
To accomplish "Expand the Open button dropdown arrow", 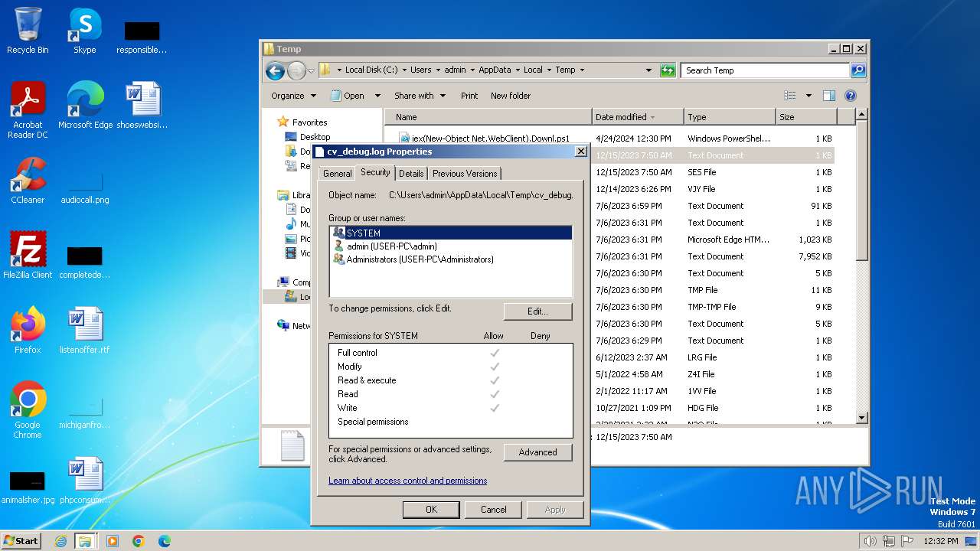I will tap(377, 96).
